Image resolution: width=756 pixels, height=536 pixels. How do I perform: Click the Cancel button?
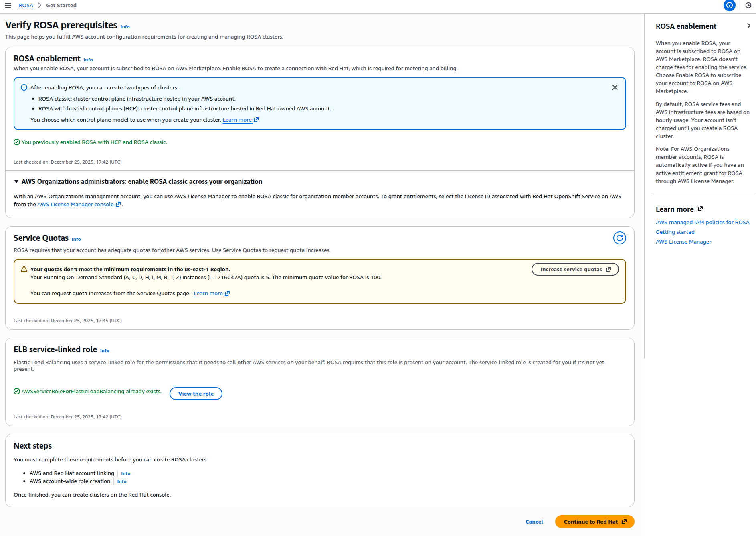coord(534,522)
